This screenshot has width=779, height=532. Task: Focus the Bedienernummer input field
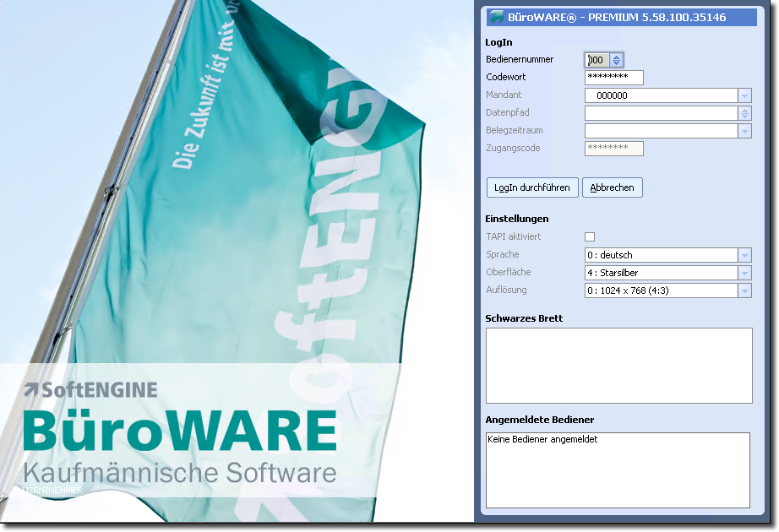[597, 60]
